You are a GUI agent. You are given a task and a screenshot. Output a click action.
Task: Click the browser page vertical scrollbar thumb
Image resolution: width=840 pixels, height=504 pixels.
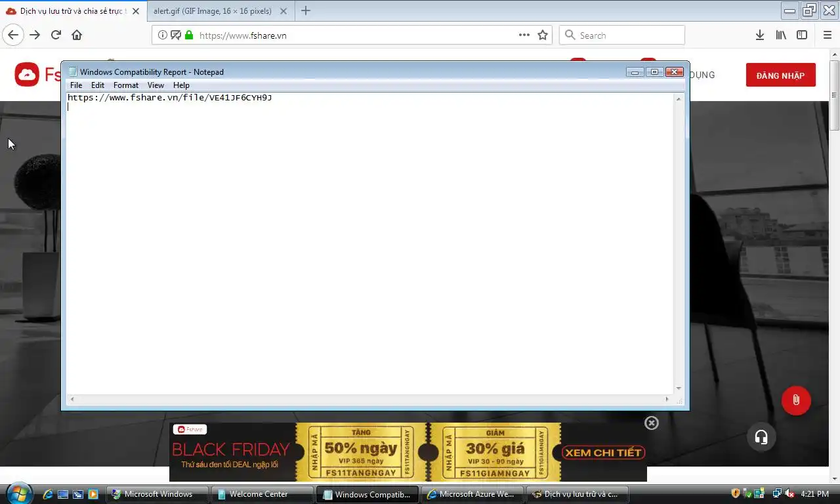834,96
